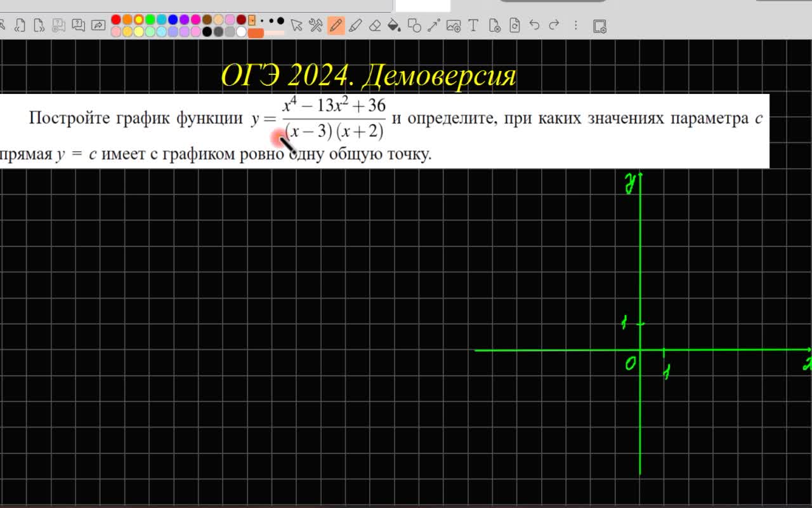Click the current orange color preview
Image resolution: width=812 pixels, height=508 pixels.
pyautogui.click(x=256, y=32)
